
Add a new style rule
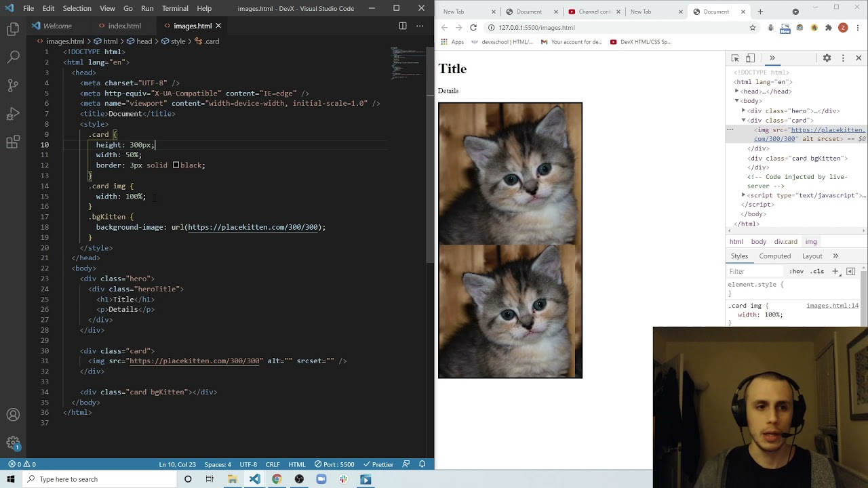click(x=835, y=272)
